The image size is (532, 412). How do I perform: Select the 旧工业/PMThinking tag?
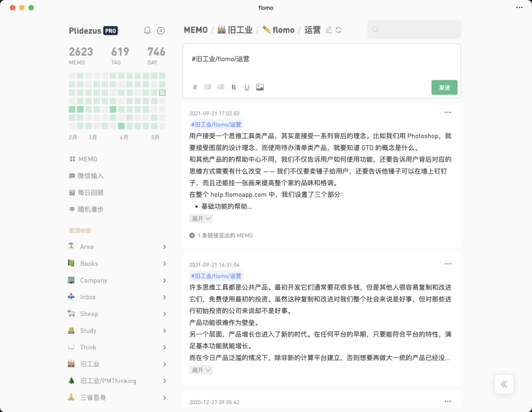(x=108, y=381)
